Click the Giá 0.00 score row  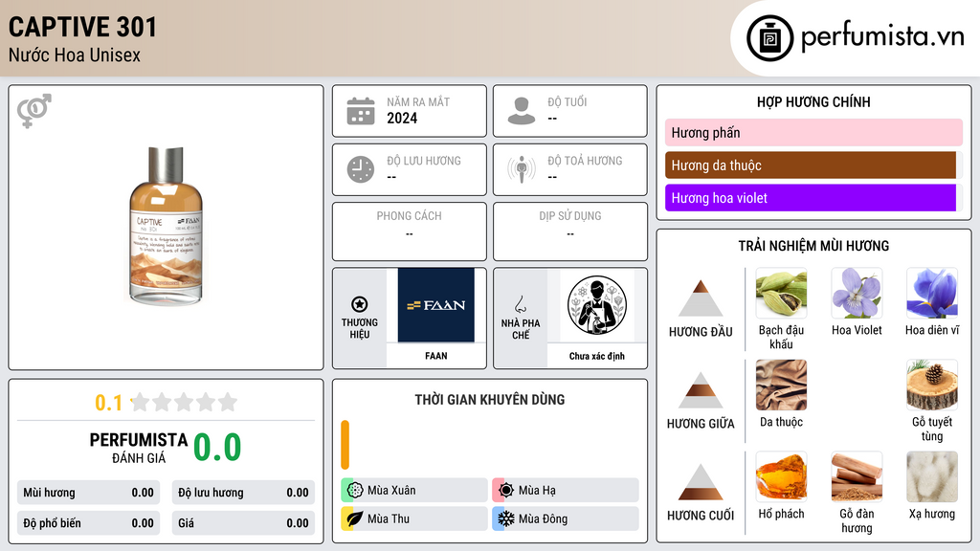pyautogui.click(x=243, y=523)
